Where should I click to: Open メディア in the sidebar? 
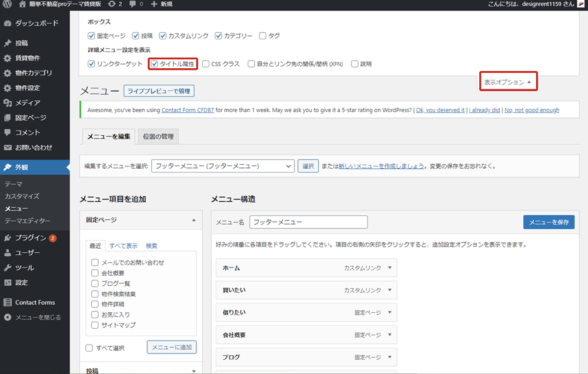[x=28, y=103]
